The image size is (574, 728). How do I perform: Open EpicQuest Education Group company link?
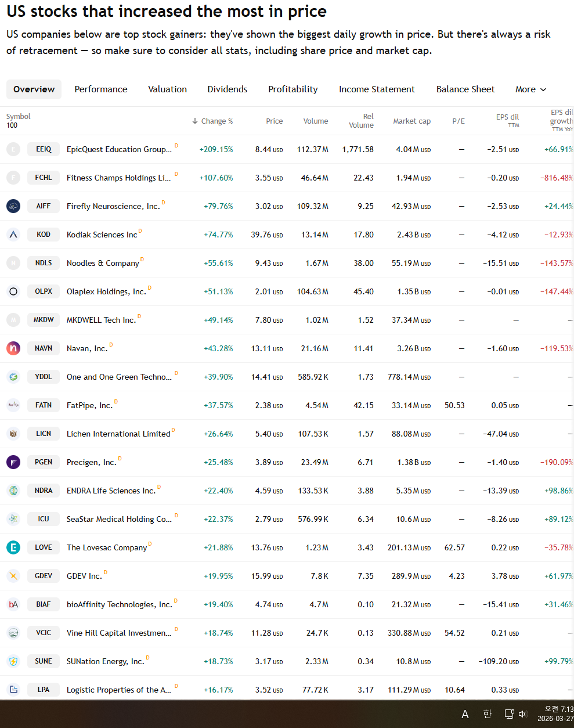pyautogui.click(x=119, y=149)
